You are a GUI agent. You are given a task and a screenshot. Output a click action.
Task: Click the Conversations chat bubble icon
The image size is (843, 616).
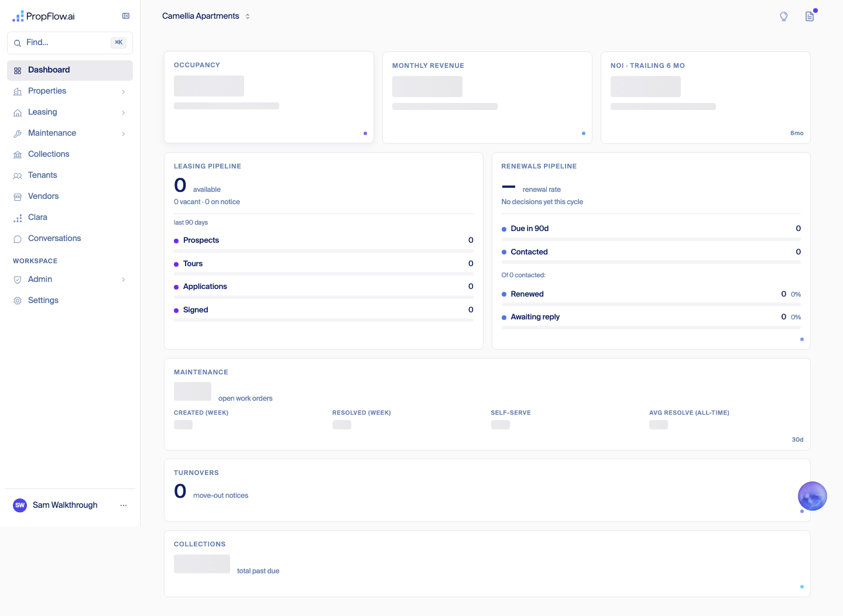pyautogui.click(x=18, y=239)
